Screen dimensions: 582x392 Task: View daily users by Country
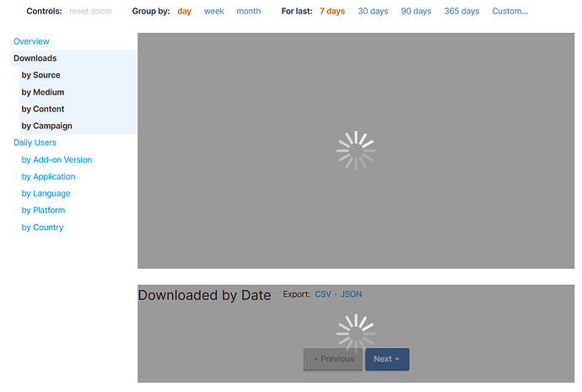coord(42,228)
